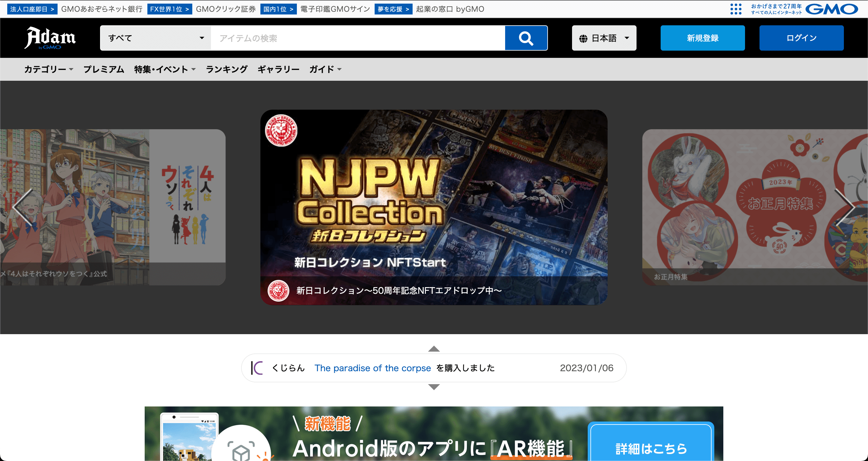Click the 新規登録 sign-up button
The image size is (868, 461).
click(703, 38)
